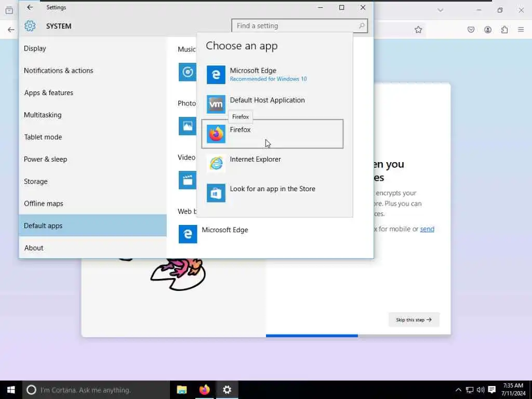Switch to Firefox on the taskbar
The image size is (532, 399).
point(204,390)
